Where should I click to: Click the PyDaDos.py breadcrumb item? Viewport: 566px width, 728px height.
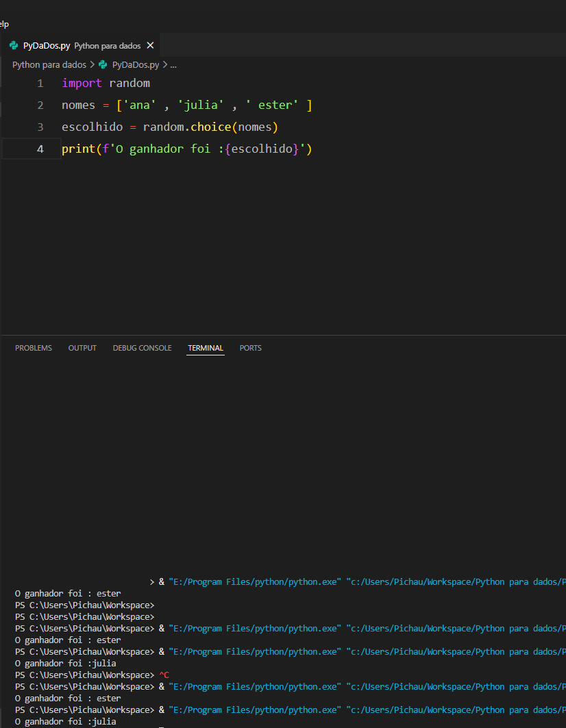point(135,65)
